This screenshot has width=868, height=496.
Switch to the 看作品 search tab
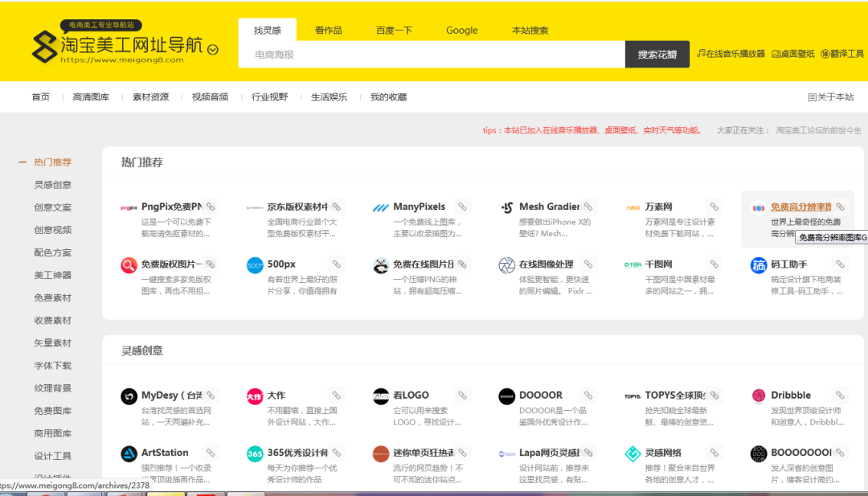(x=328, y=31)
